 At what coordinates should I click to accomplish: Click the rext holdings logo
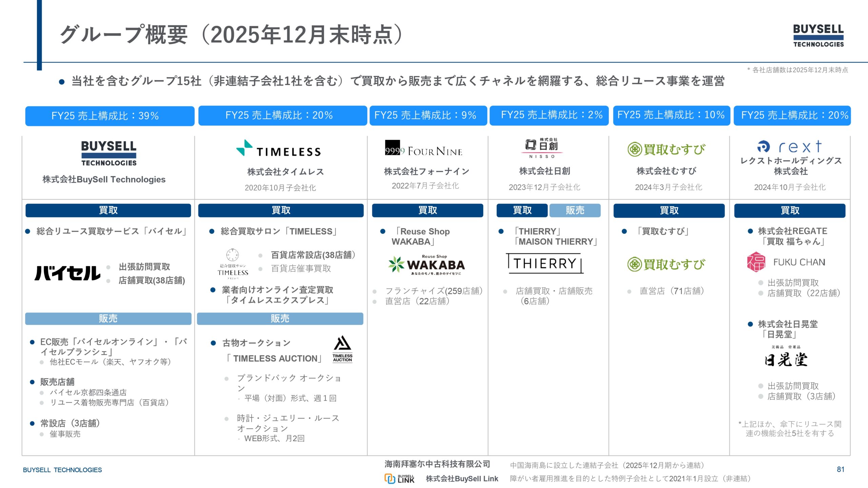(790, 147)
